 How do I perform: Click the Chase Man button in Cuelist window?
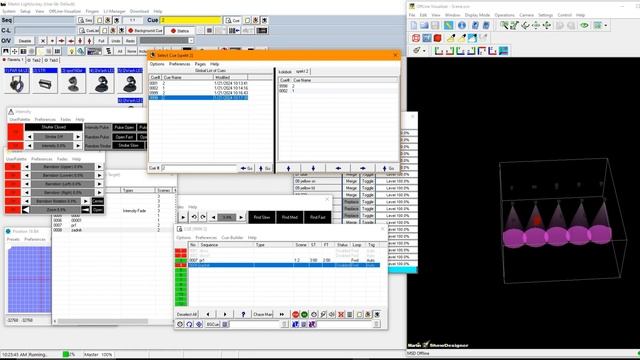(x=262, y=314)
